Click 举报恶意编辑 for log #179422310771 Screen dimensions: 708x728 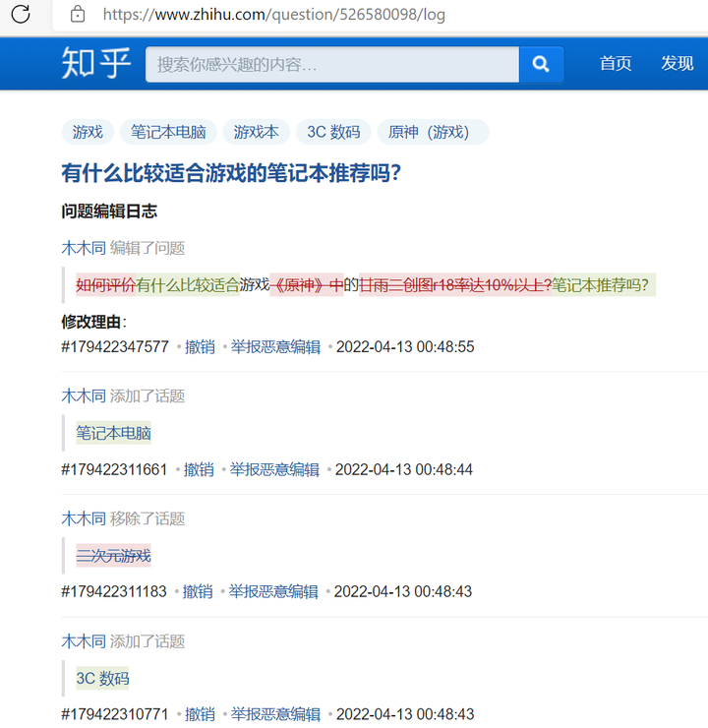(275, 714)
